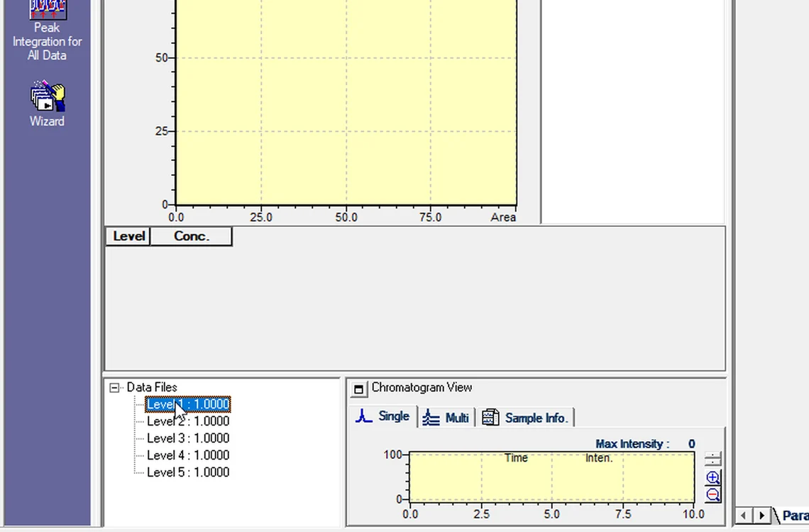The width and height of the screenshot is (809, 532).
Task: Select Level 2 : 1.0000 data file
Action: pos(188,421)
